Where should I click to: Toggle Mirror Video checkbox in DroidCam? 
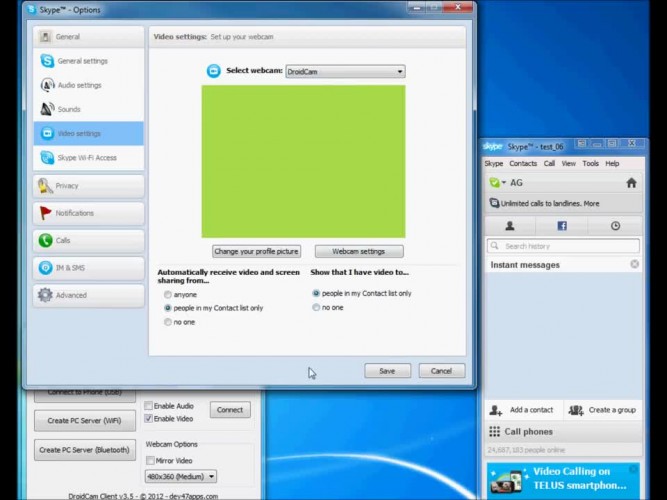tap(150, 460)
